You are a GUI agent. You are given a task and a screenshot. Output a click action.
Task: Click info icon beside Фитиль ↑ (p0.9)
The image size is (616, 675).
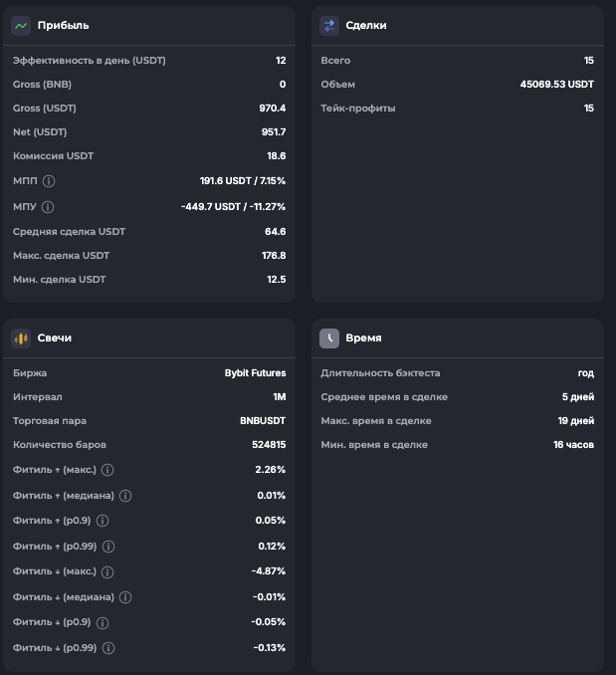click(103, 521)
